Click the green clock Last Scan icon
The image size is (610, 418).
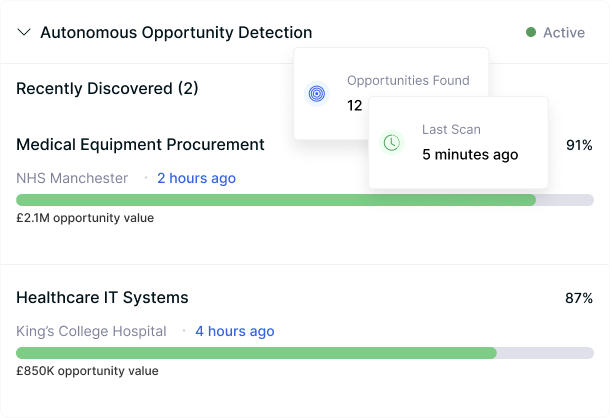click(x=392, y=143)
